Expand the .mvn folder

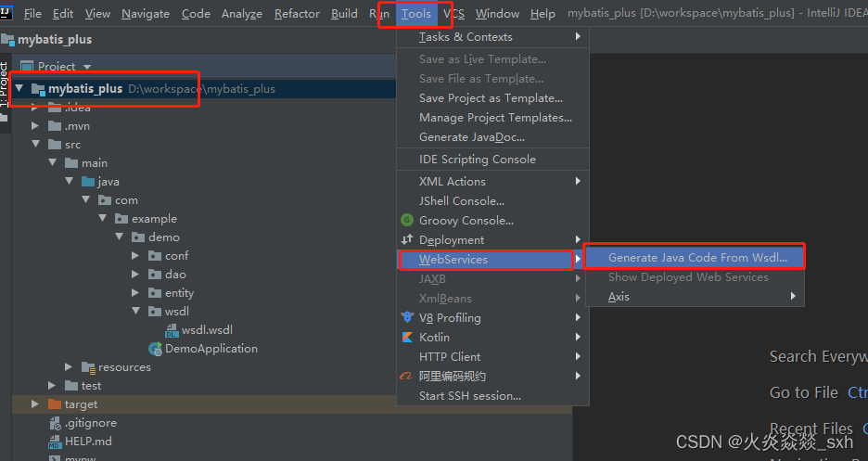pos(35,126)
